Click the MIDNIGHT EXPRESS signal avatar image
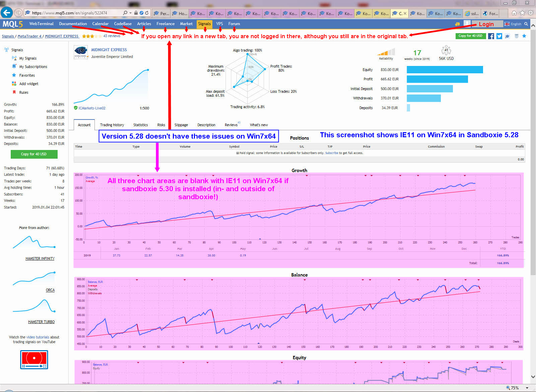 coord(81,52)
